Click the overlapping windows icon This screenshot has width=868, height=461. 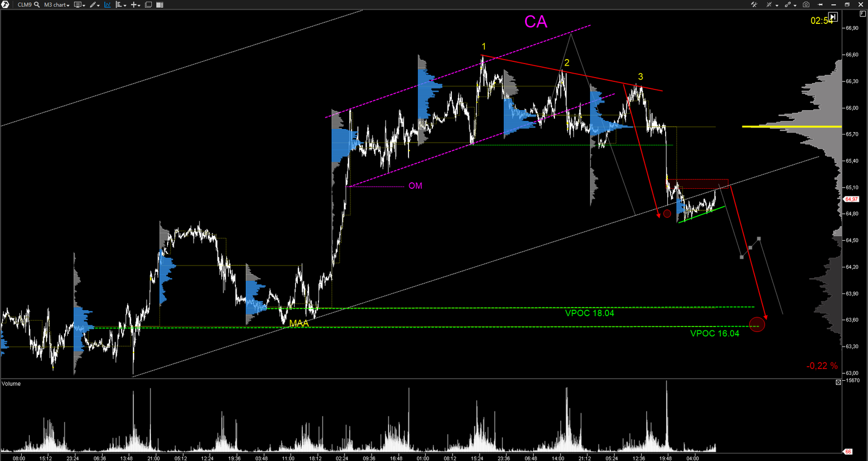pos(148,4)
